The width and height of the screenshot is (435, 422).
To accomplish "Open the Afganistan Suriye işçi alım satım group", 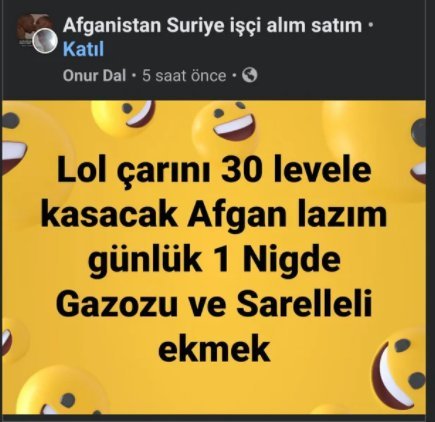I will click(212, 26).
